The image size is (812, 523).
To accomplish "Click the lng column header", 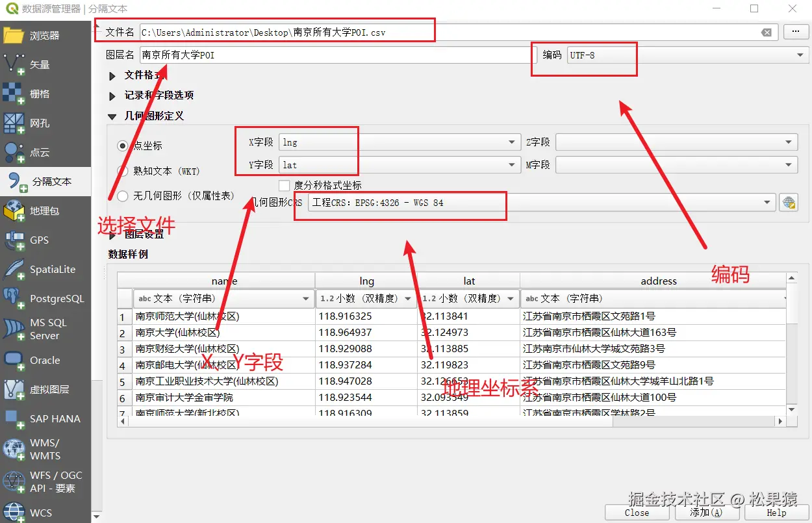I will 366,281.
